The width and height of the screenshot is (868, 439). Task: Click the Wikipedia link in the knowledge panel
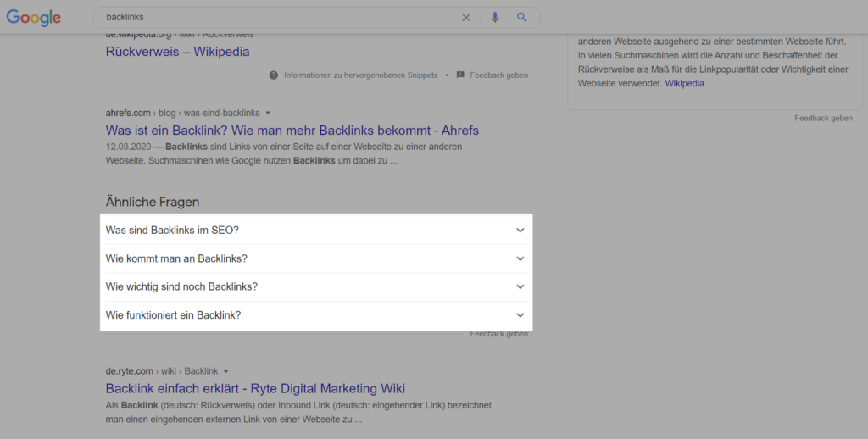click(x=684, y=84)
